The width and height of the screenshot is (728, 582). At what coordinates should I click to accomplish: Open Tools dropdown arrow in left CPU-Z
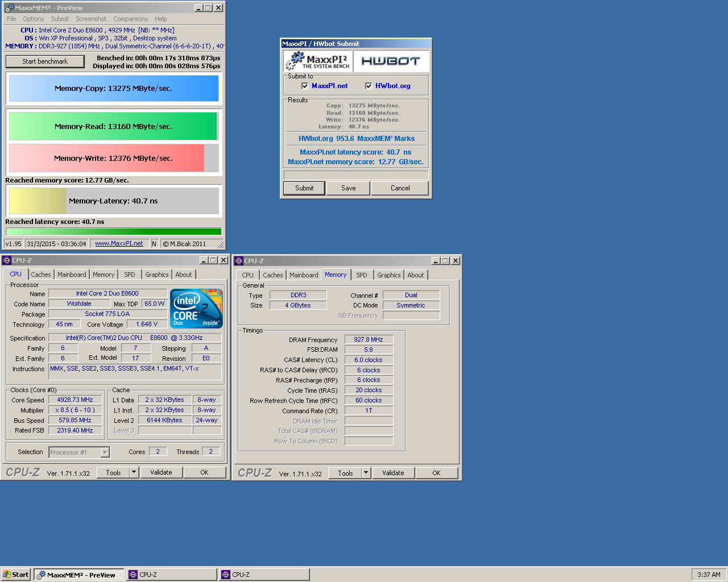tap(134, 472)
